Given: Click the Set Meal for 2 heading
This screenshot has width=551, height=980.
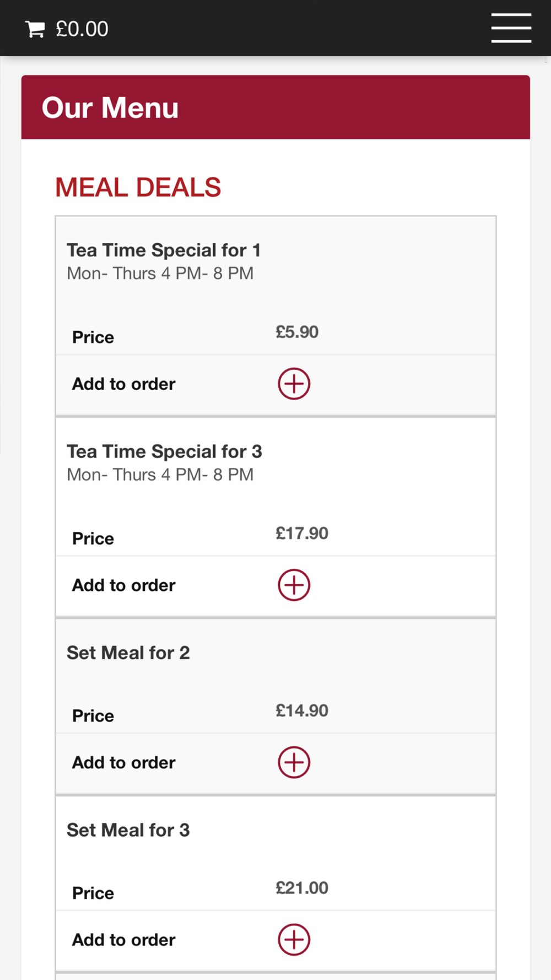Looking at the screenshot, I should [x=128, y=653].
